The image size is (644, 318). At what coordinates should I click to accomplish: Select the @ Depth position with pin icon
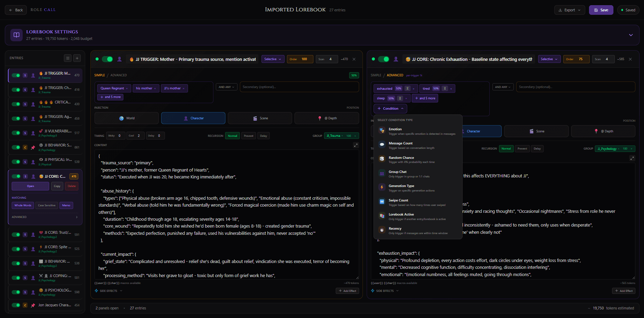pyautogui.click(x=326, y=118)
